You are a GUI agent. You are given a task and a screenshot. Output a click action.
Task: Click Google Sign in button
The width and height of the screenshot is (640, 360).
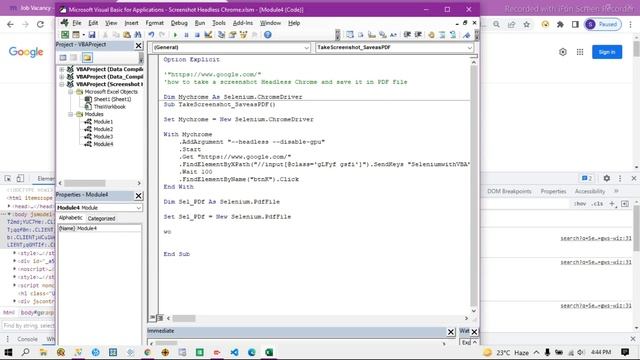point(607,52)
